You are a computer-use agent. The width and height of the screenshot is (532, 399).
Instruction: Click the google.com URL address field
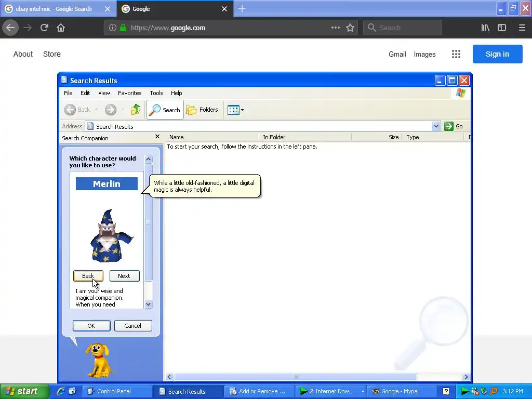tap(231, 28)
